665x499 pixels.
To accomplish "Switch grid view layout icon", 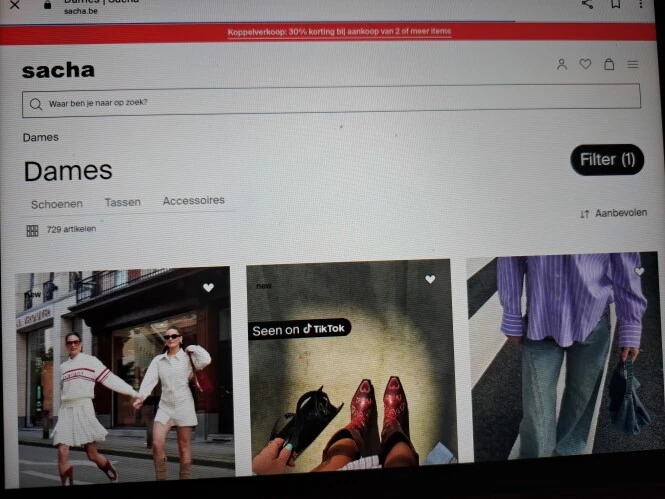I will [32, 231].
